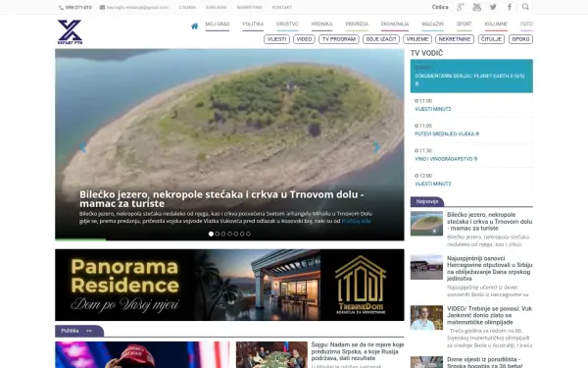Go to the next slide arrow
Viewport: 588px width, 368px height.
[376, 147]
